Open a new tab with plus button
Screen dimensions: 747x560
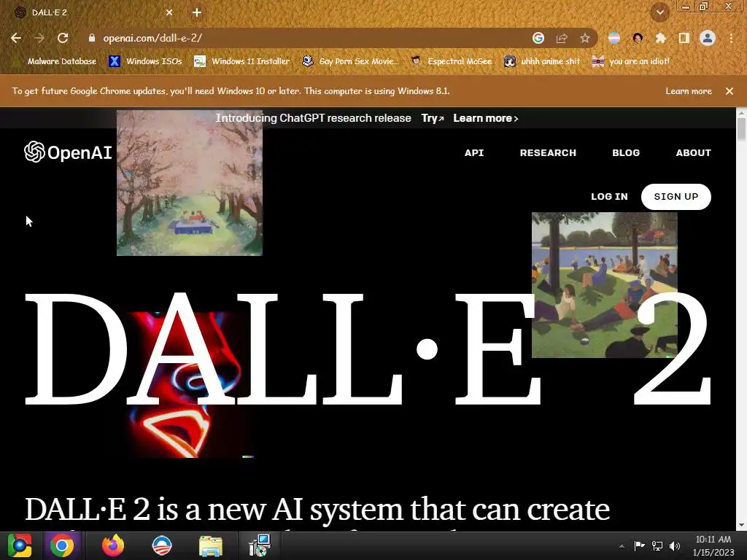(x=197, y=12)
